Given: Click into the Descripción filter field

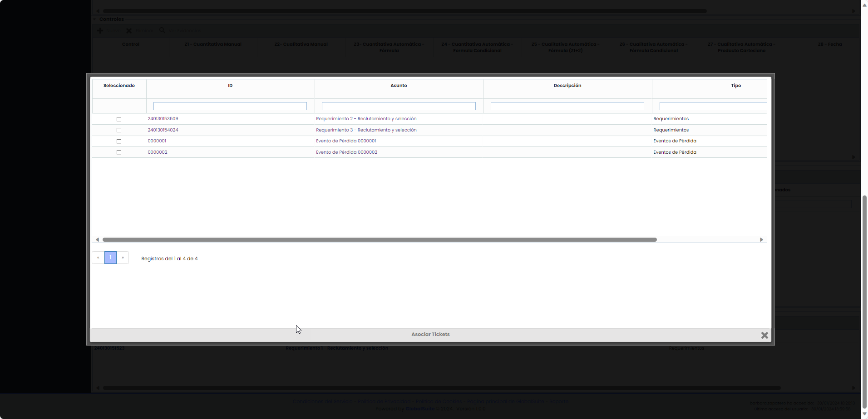Looking at the screenshot, I should [x=567, y=106].
